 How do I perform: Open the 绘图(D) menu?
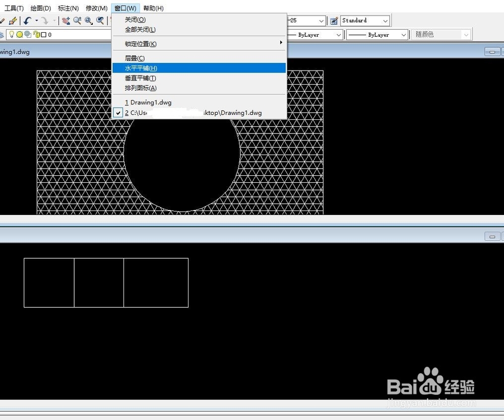click(x=41, y=9)
